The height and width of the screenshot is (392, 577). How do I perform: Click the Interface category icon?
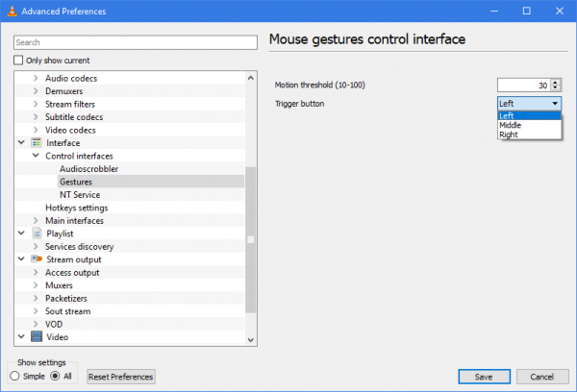pos(37,143)
